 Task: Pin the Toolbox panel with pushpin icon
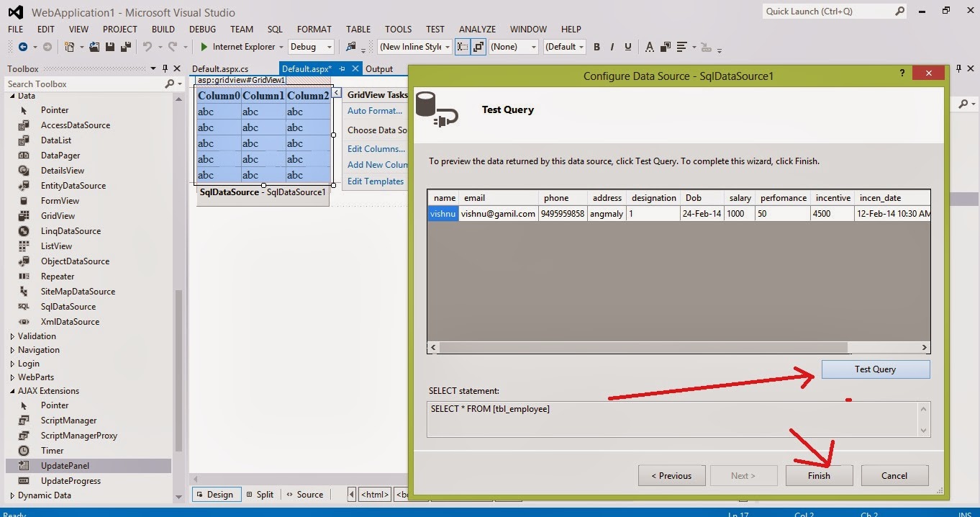[x=165, y=69]
